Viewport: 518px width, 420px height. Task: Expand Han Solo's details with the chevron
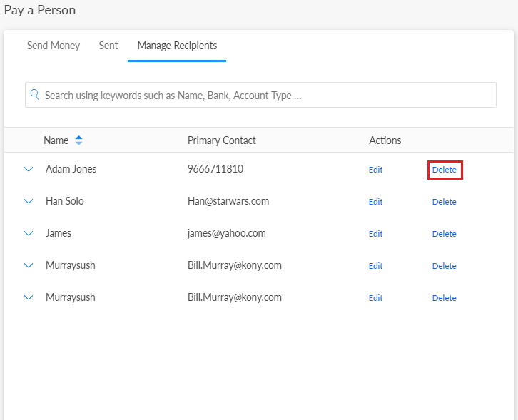(x=29, y=202)
